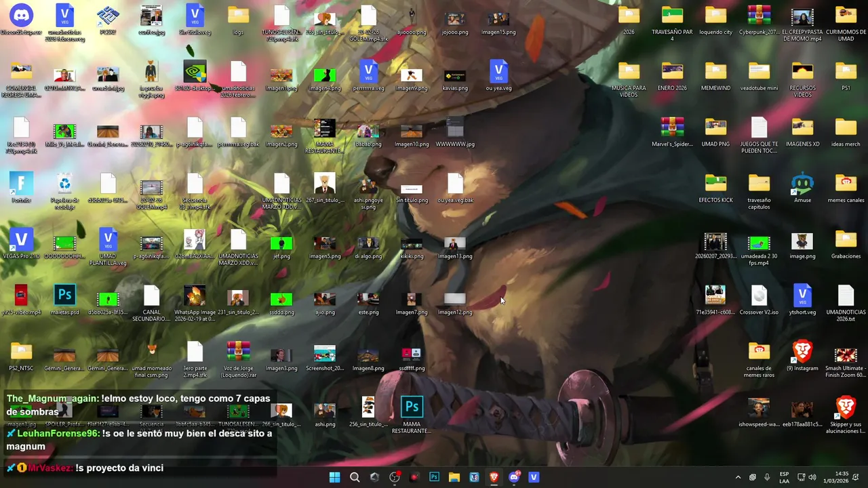
Task: Open Photoshop from the taskbar
Action: [434, 477]
